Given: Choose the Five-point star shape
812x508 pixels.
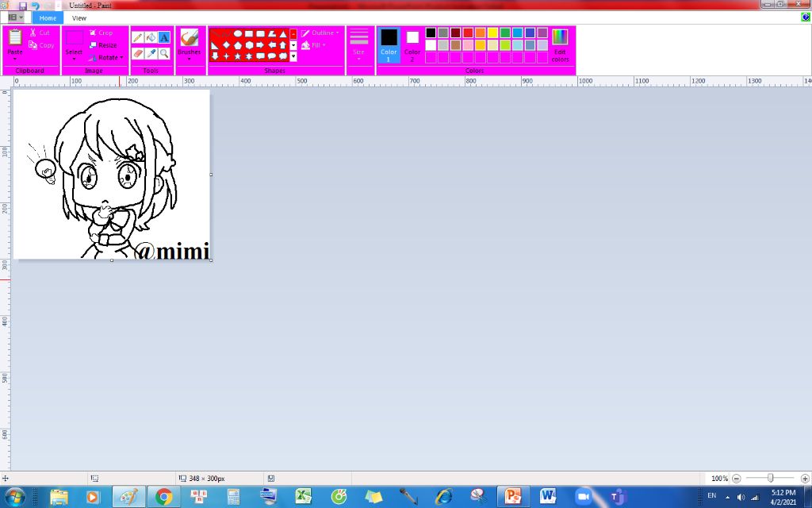Looking at the screenshot, I should point(238,56).
